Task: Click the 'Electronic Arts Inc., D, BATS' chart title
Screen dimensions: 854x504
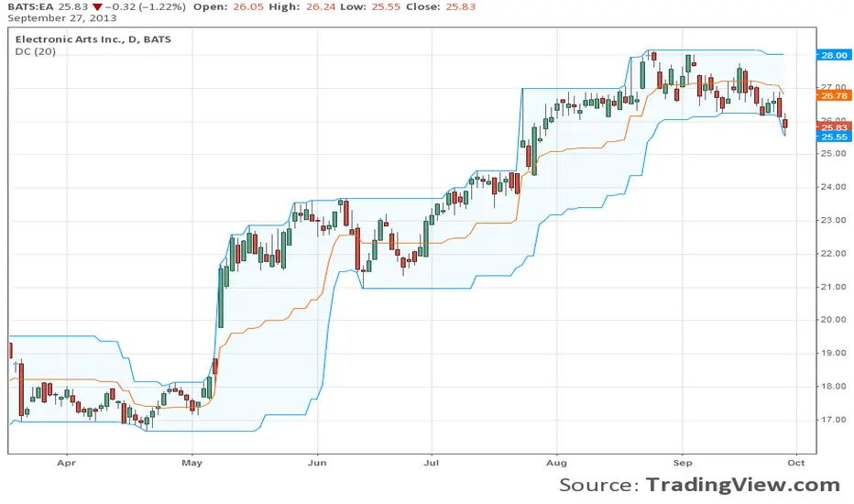Action: (93, 39)
